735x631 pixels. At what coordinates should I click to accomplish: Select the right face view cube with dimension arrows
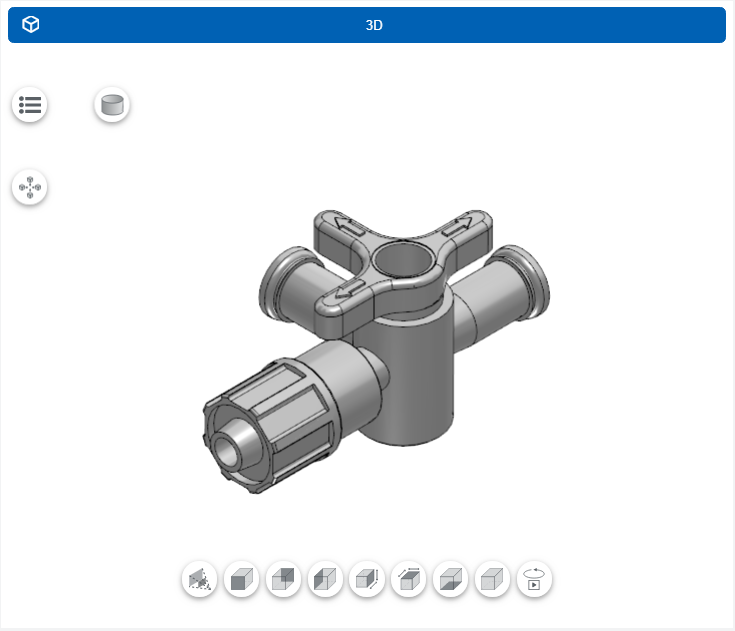tap(367, 579)
